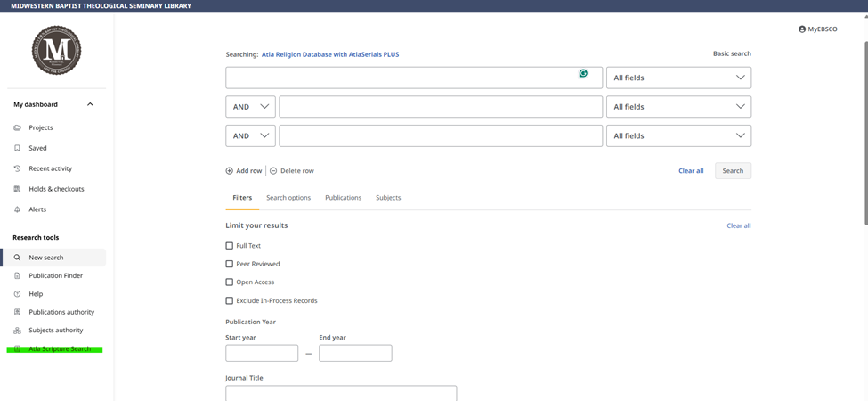Click the first search term input field
Image resolution: width=868 pixels, height=401 pixels.
click(413, 78)
